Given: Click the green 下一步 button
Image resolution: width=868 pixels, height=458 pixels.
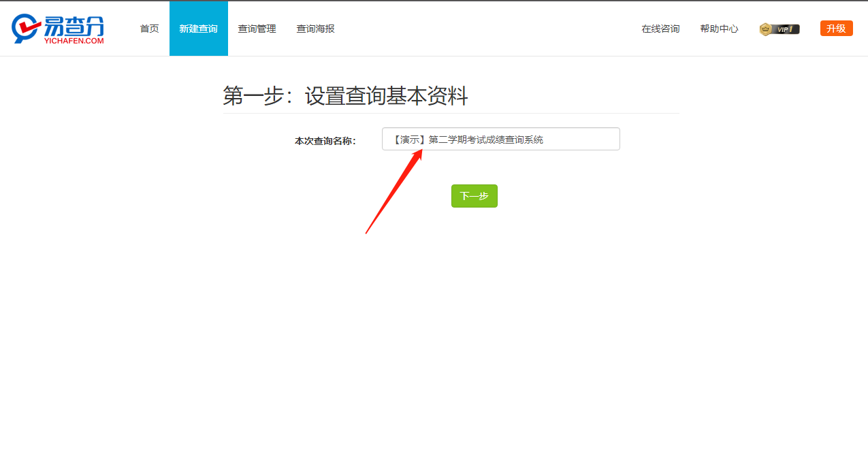Looking at the screenshot, I should point(474,196).
